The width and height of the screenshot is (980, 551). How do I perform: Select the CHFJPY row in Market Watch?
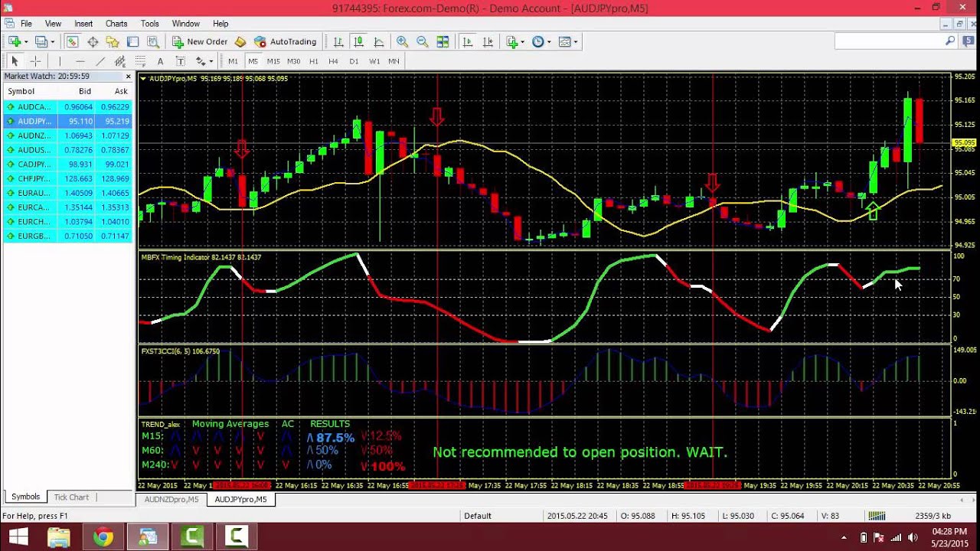[67, 178]
